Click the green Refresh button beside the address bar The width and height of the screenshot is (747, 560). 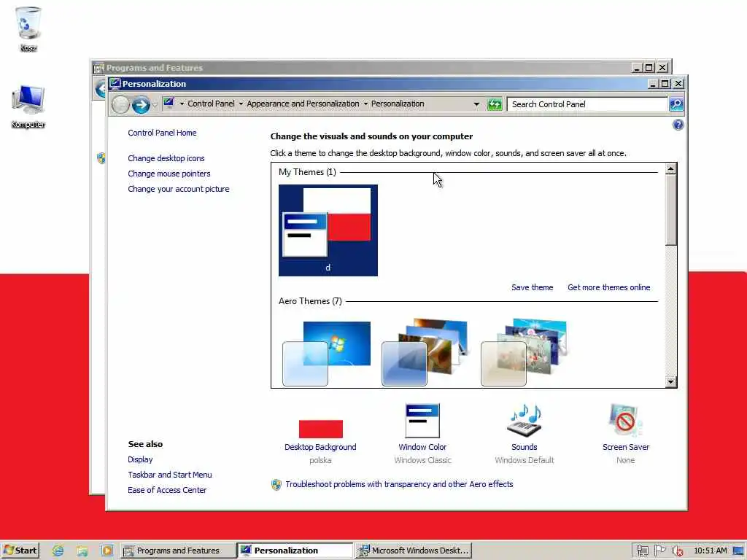click(x=495, y=104)
